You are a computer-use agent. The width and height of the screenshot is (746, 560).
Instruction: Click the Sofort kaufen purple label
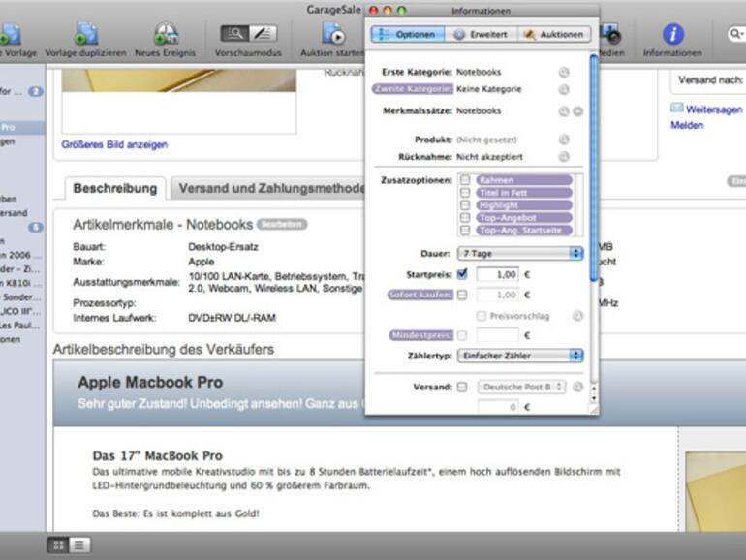420,295
